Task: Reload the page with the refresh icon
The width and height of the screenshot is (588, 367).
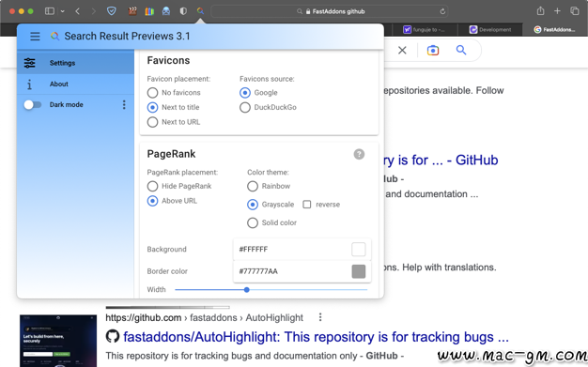Action: point(442,11)
